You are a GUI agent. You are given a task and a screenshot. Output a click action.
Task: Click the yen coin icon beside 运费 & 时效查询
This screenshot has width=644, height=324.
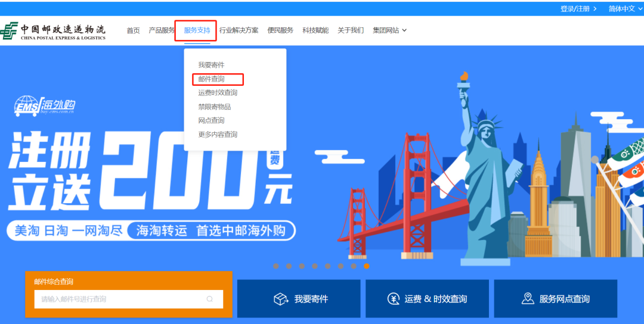click(394, 299)
